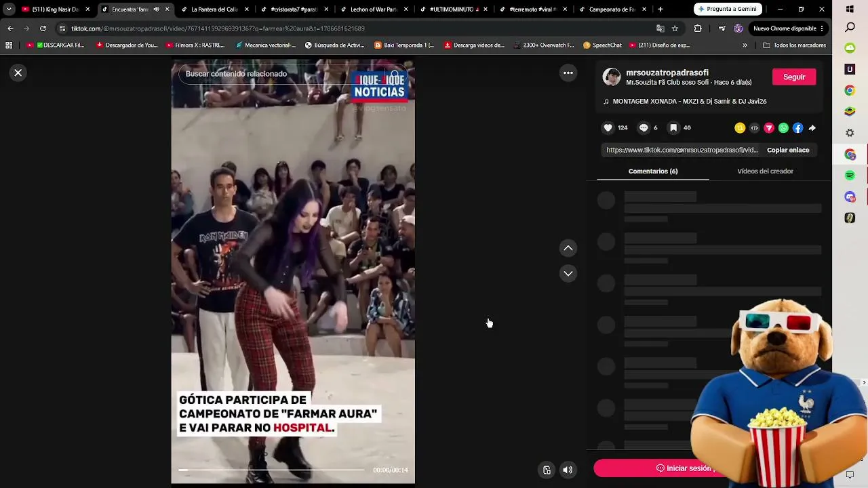Open comments via the speech bubble icon
Screen dimensions: 868x488
644,127
